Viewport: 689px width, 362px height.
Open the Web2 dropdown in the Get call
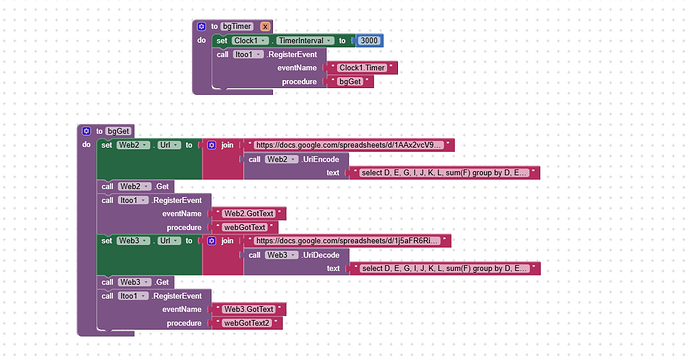[x=134, y=187]
